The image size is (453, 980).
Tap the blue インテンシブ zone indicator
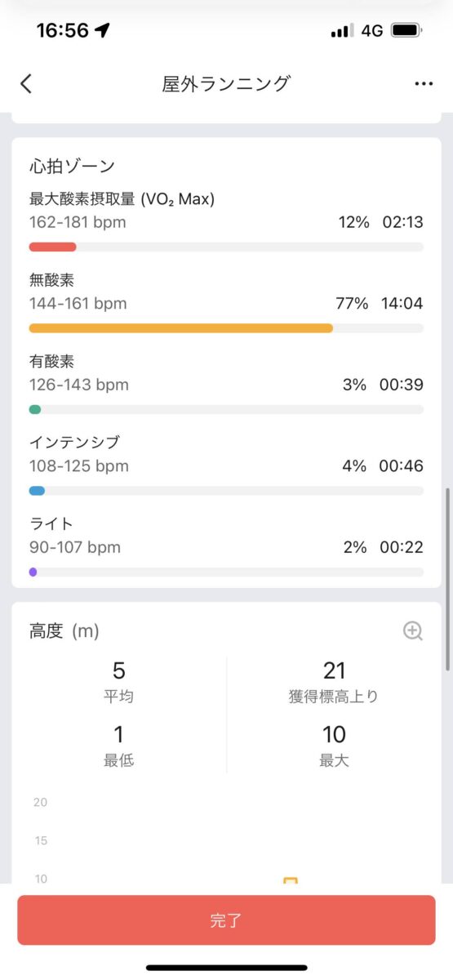tap(37, 491)
